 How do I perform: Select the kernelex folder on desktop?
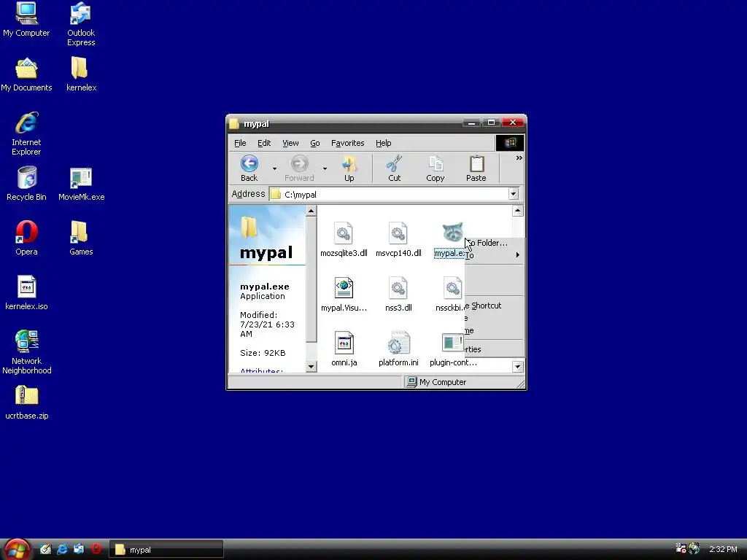tap(81, 74)
